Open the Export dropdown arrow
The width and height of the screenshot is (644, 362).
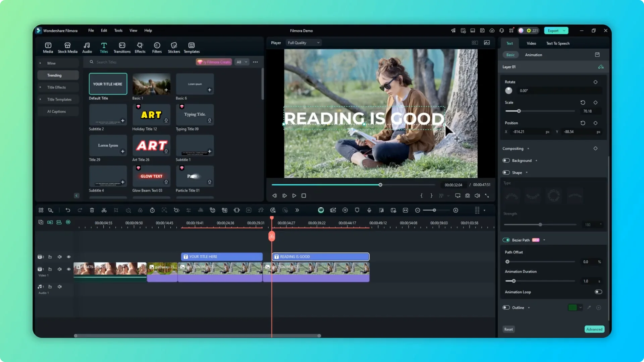click(x=565, y=31)
